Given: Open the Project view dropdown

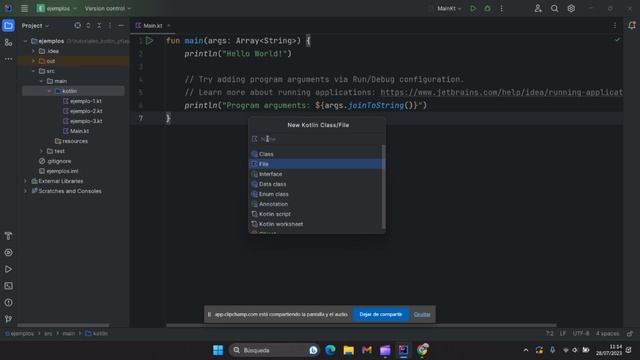Looking at the screenshot, I should tap(35, 25).
